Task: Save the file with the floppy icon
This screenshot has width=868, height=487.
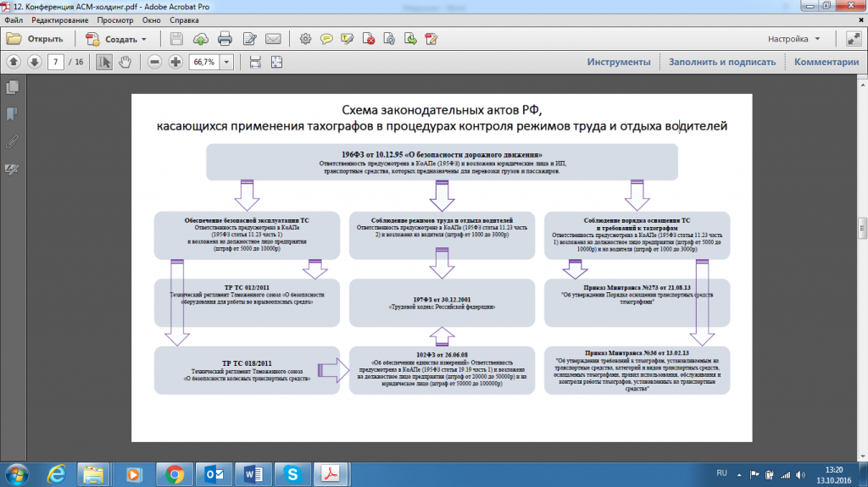Action: tap(176, 39)
